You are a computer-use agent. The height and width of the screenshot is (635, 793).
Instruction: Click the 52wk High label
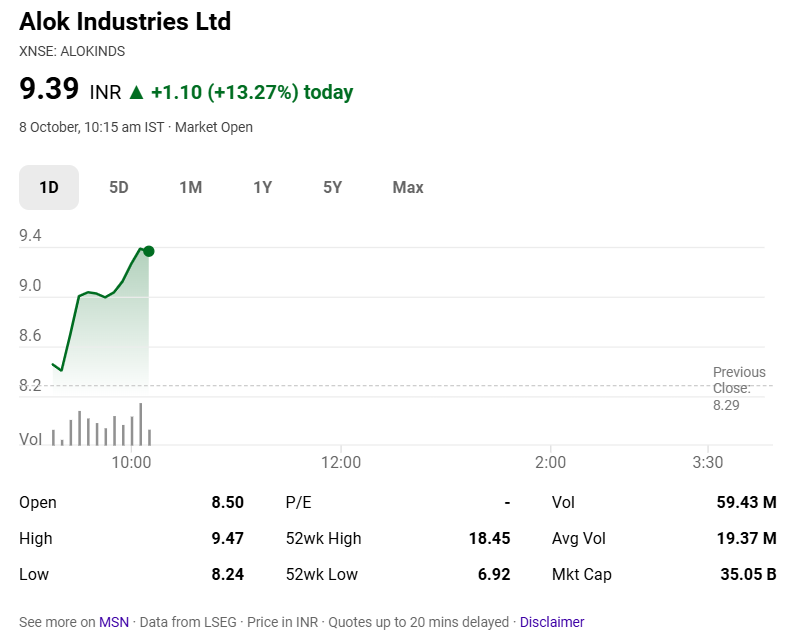coord(324,538)
